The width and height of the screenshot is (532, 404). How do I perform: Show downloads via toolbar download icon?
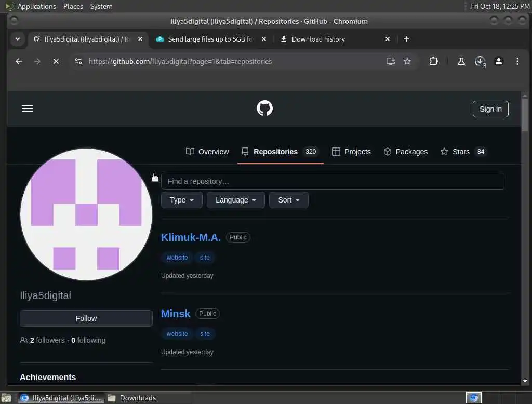click(x=480, y=62)
